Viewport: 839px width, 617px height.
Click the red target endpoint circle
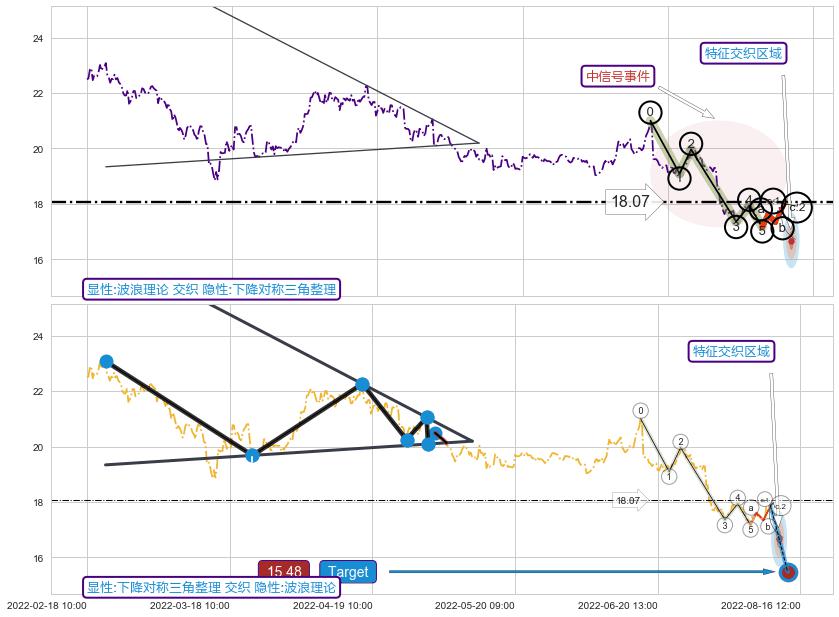point(787,572)
